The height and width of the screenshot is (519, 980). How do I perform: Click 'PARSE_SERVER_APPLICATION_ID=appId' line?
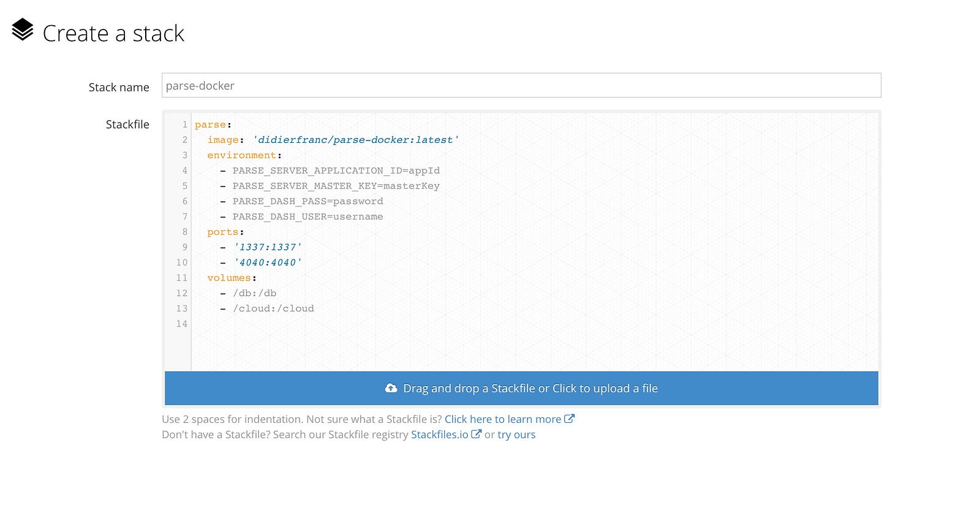click(336, 170)
